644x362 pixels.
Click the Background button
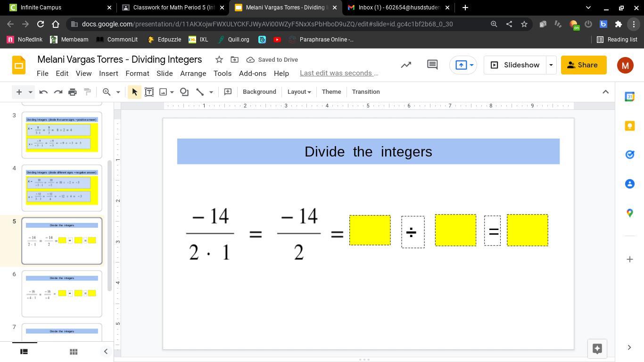259,92
